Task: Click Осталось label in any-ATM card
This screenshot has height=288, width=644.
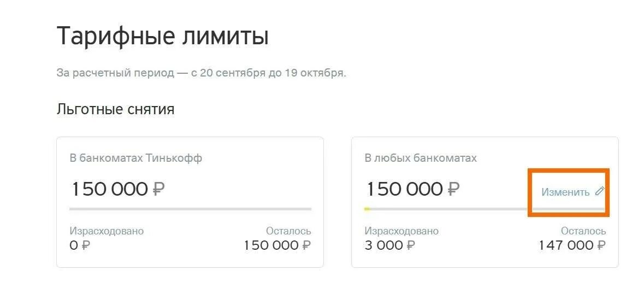Action: coord(583,231)
